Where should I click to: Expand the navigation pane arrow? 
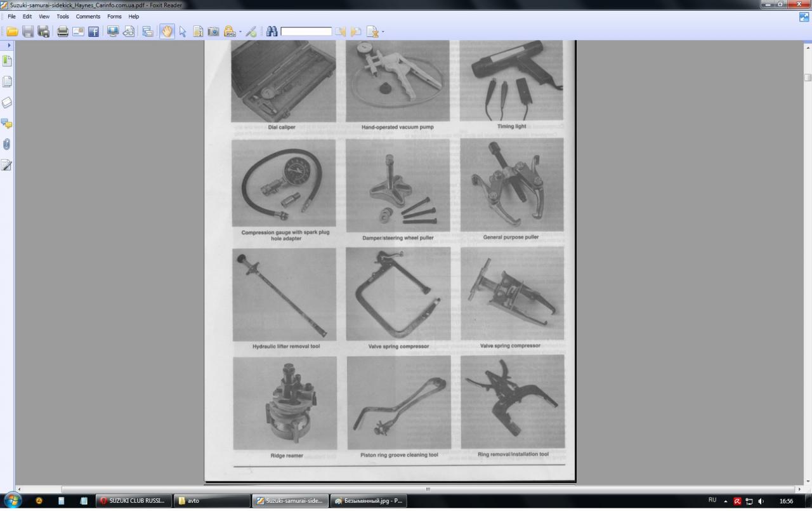(9, 46)
